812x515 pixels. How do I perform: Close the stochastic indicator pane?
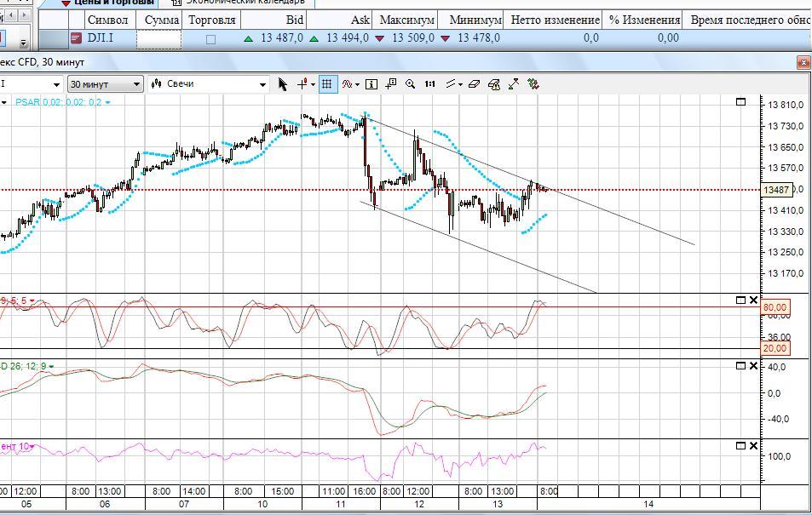click(753, 300)
